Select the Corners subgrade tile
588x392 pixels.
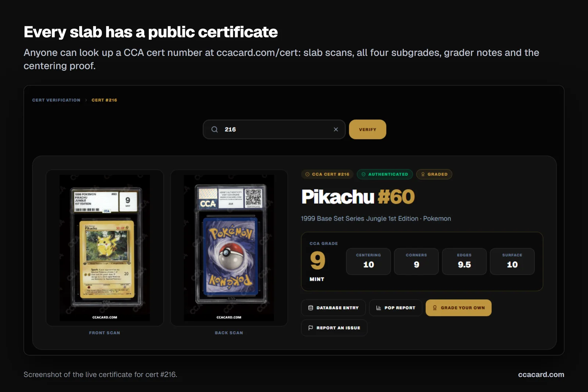(416, 261)
